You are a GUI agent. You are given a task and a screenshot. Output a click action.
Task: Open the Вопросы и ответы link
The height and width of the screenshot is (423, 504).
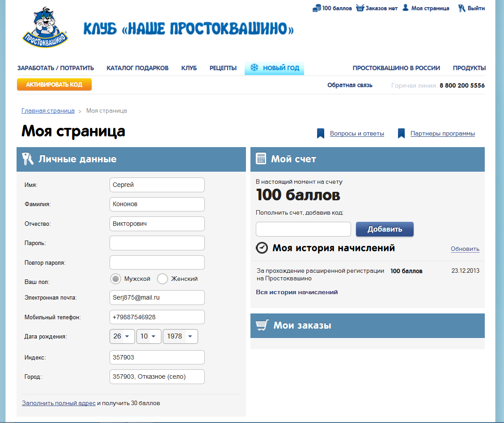(x=357, y=133)
